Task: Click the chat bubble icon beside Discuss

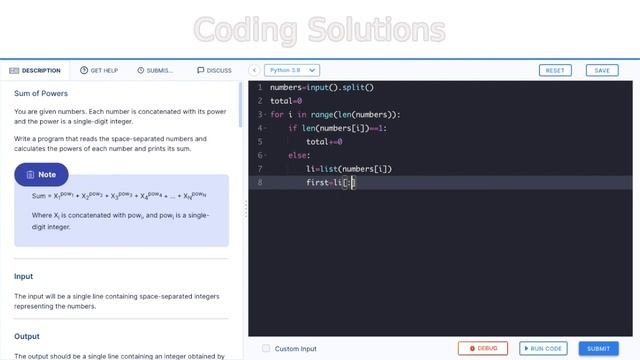Action: click(200, 70)
